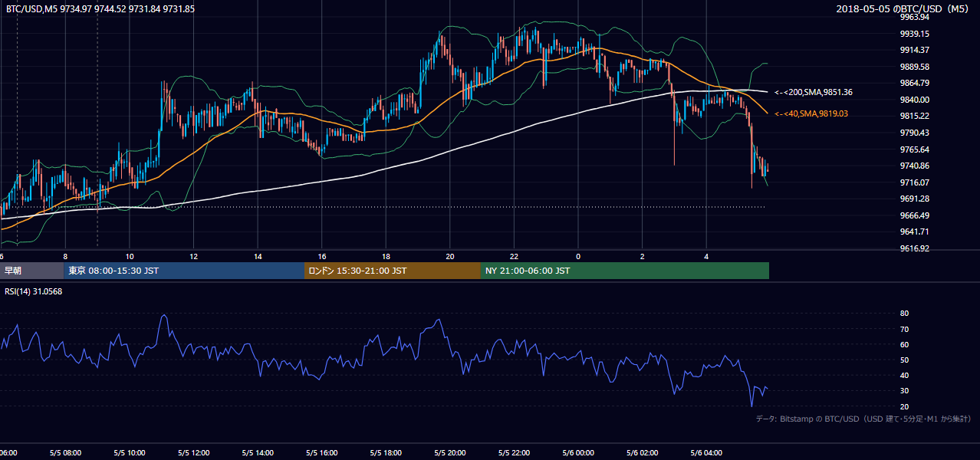This screenshot has width=980, height=460.
Task: Click the 5/6 00:00 date label
Action: tap(578, 453)
